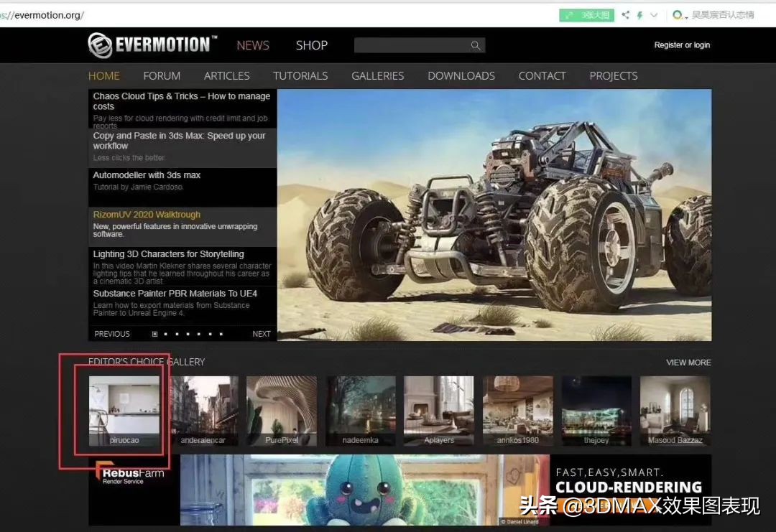Open the GALLERIES tab
The image size is (776, 532).
tap(378, 75)
